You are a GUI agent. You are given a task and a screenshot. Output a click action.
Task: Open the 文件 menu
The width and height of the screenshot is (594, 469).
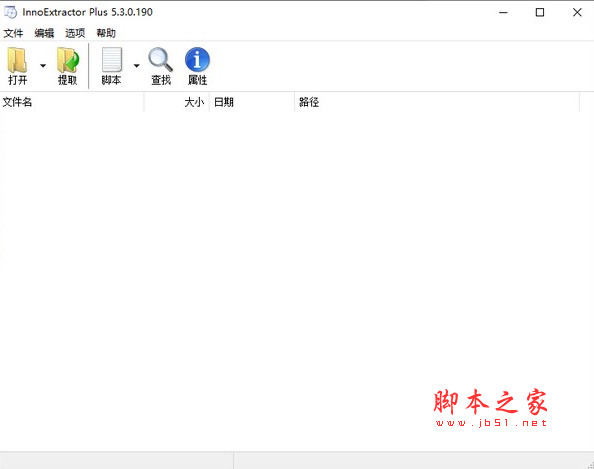coord(13,33)
